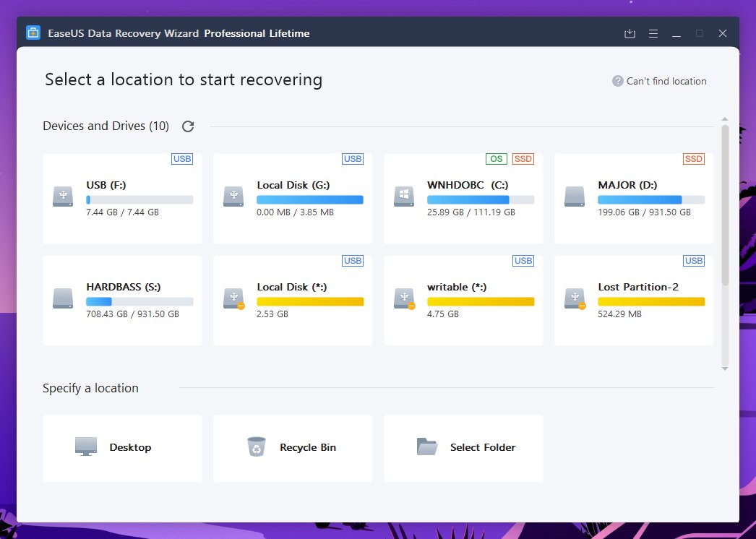Click the EaseUS app logo icon
This screenshot has width=756, height=539.
coord(33,33)
